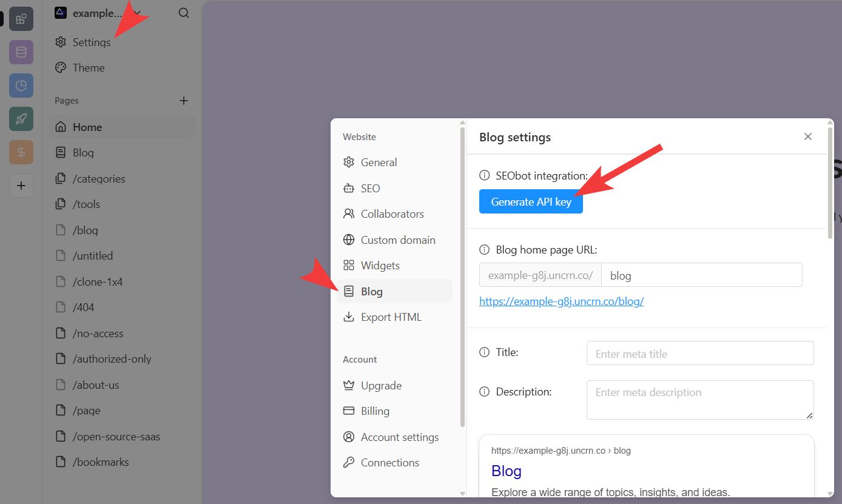Click the database icon in left rail
Screen dimensions: 842x504
click(21, 52)
